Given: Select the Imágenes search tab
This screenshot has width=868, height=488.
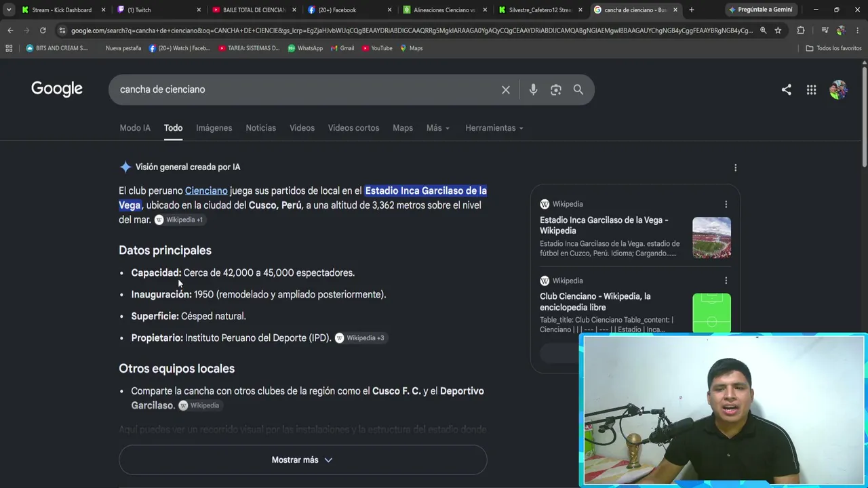Looking at the screenshot, I should click(x=214, y=128).
